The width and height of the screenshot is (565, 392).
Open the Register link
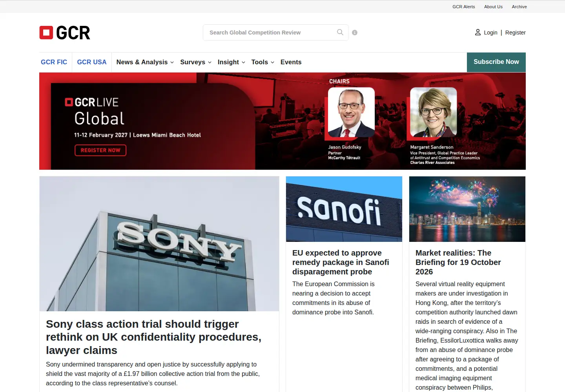(516, 33)
